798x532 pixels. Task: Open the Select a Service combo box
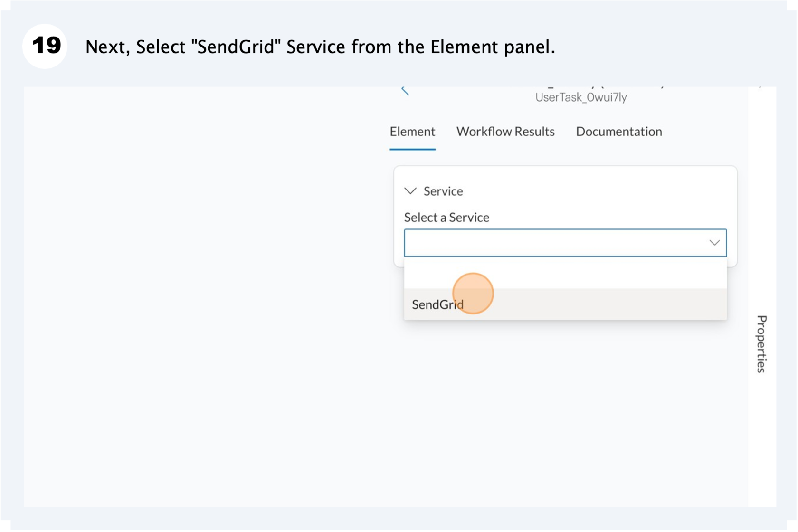click(565, 243)
